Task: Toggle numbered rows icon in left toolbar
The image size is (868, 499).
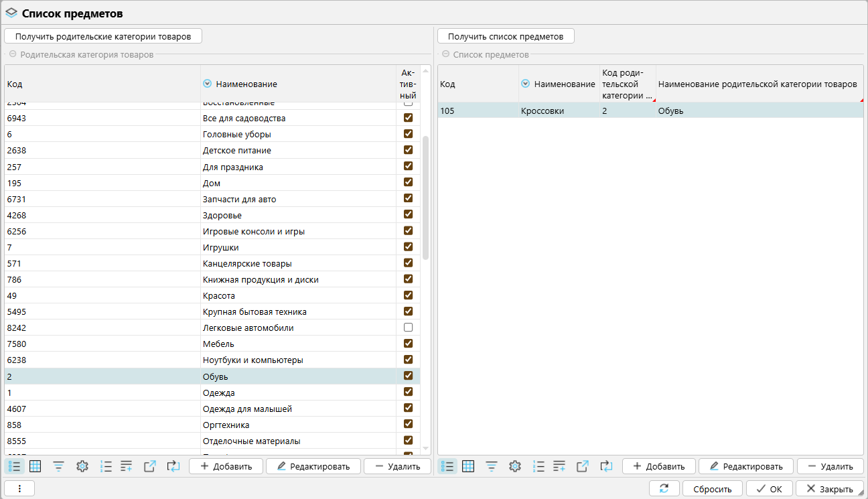Action: (x=106, y=466)
